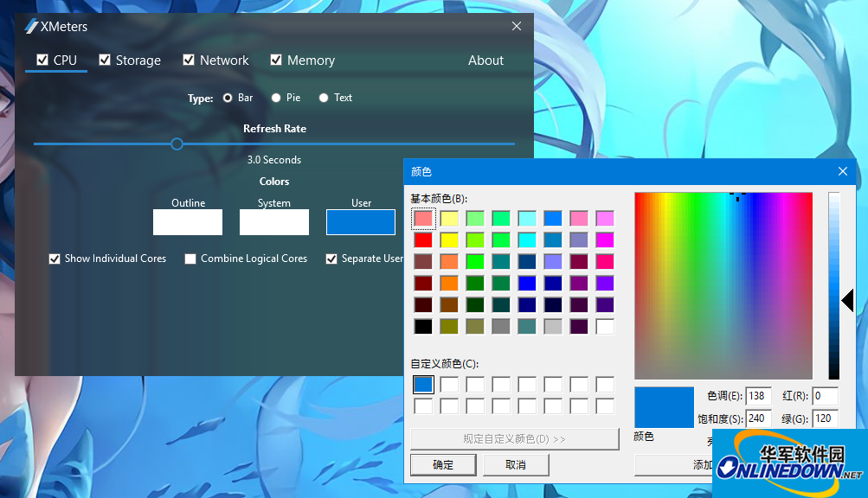The width and height of the screenshot is (868, 498).
Task: Pick the teal basic color swatch
Action: point(501,262)
